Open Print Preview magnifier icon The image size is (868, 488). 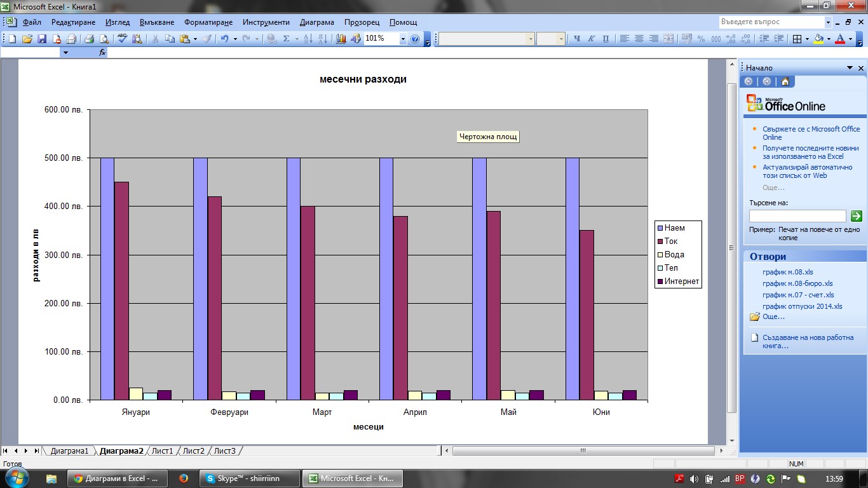pyautogui.click(x=104, y=39)
